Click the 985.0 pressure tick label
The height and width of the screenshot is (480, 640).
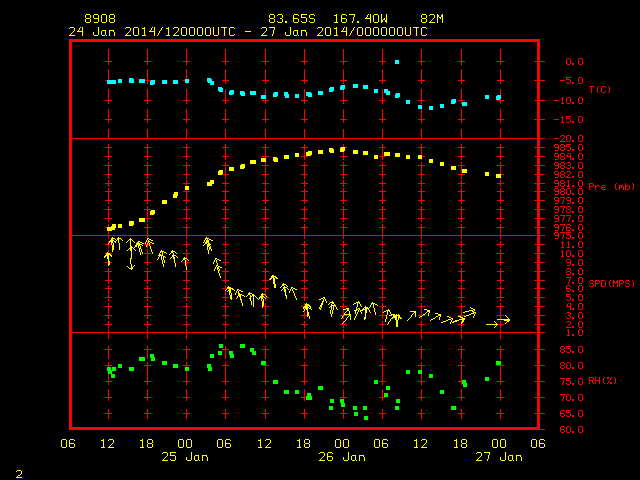[x=569, y=148]
